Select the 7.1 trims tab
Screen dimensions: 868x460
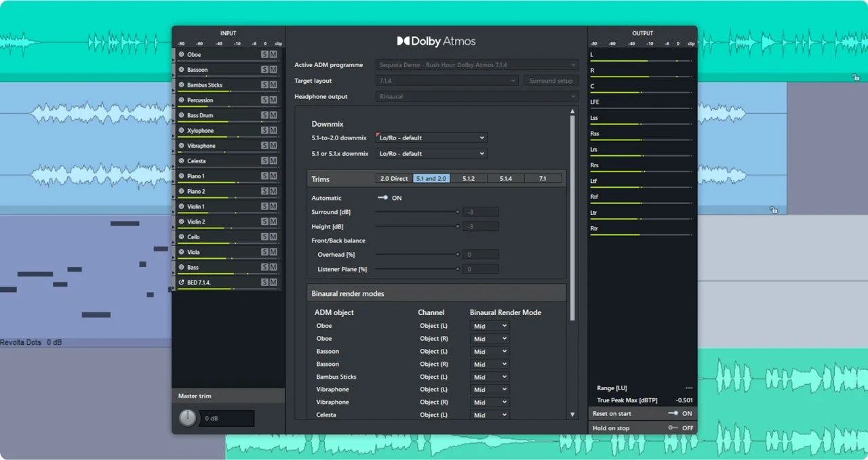point(543,179)
